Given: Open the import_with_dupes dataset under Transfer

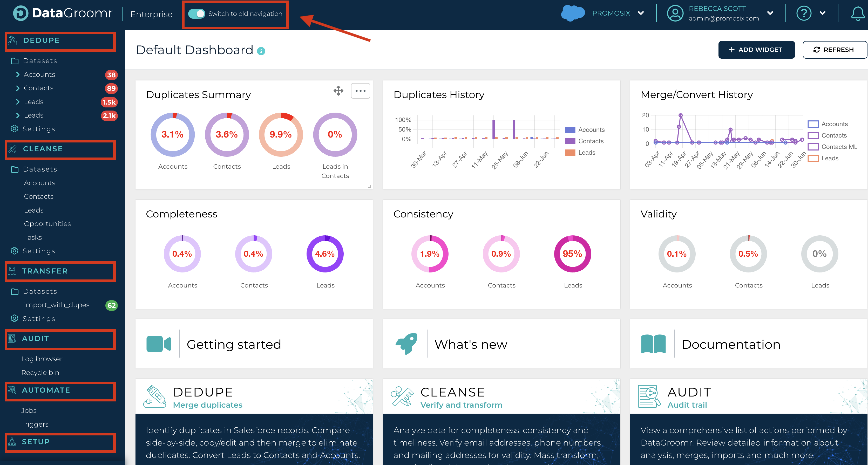Looking at the screenshot, I should point(57,305).
